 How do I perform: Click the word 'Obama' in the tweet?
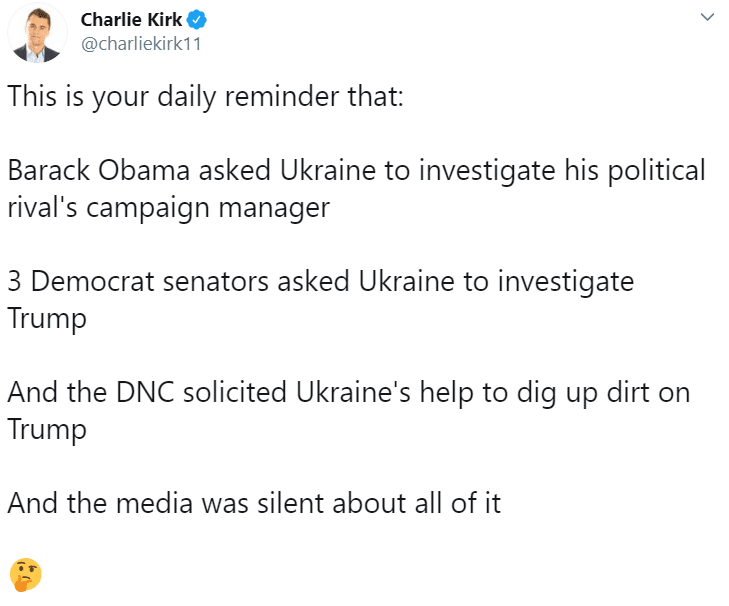(x=144, y=170)
